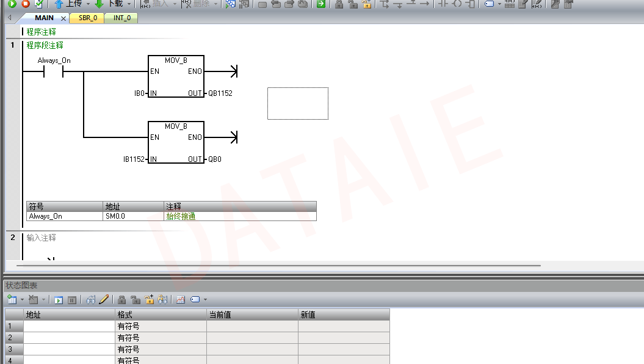Click the first gray force lock icon in the top toolbar

point(339,4)
